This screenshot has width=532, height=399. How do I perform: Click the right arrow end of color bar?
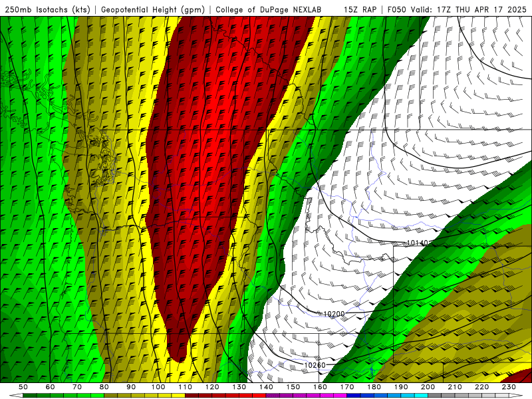[x=516, y=396]
